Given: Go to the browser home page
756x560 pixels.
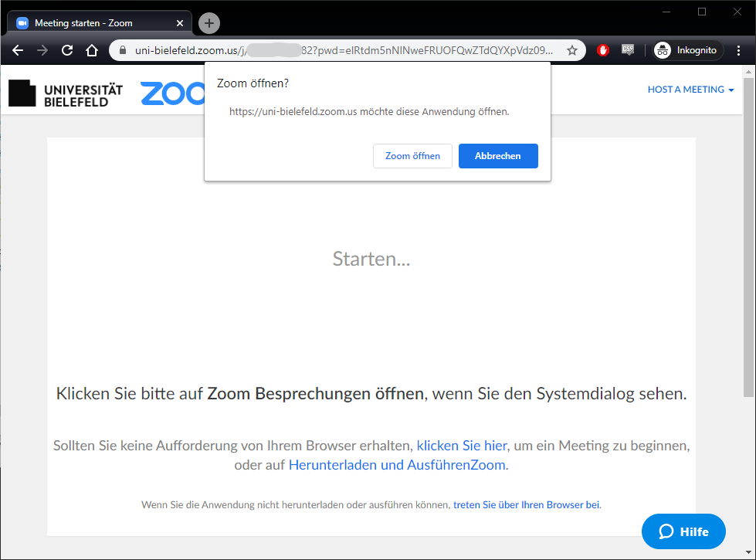Looking at the screenshot, I should [92, 50].
